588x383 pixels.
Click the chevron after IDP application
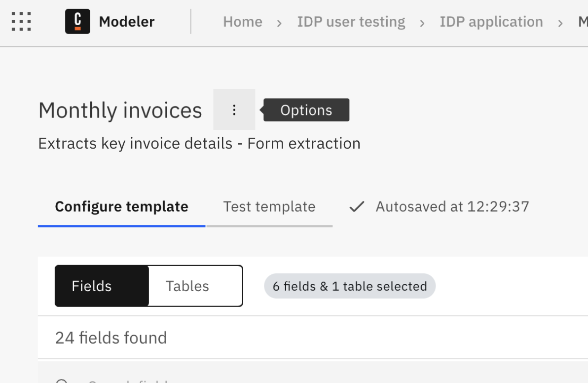(x=560, y=23)
